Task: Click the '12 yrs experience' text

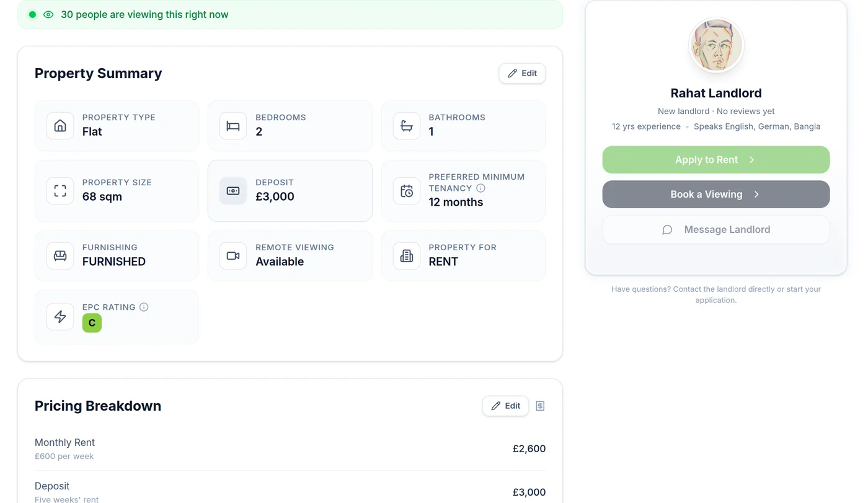Action: point(646,126)
